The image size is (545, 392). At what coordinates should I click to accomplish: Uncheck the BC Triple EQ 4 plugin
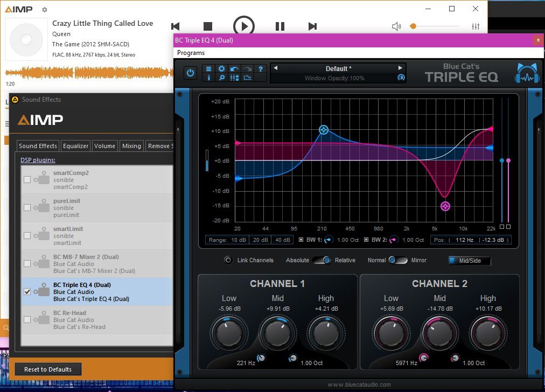click(27, 291)
